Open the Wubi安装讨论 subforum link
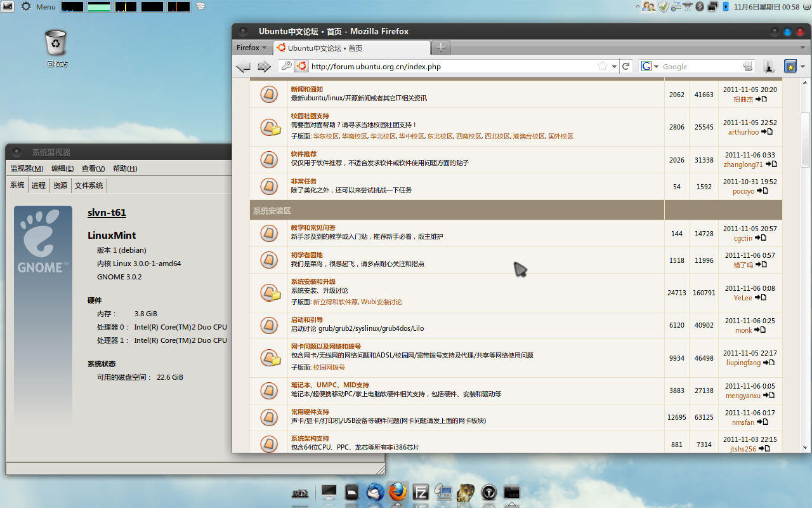 (381, 302)
